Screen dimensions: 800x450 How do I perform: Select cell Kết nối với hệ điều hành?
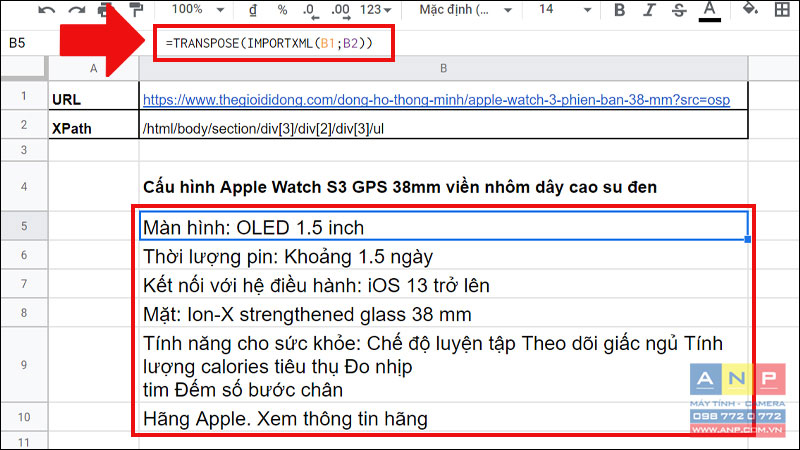(x=443, y=284)
